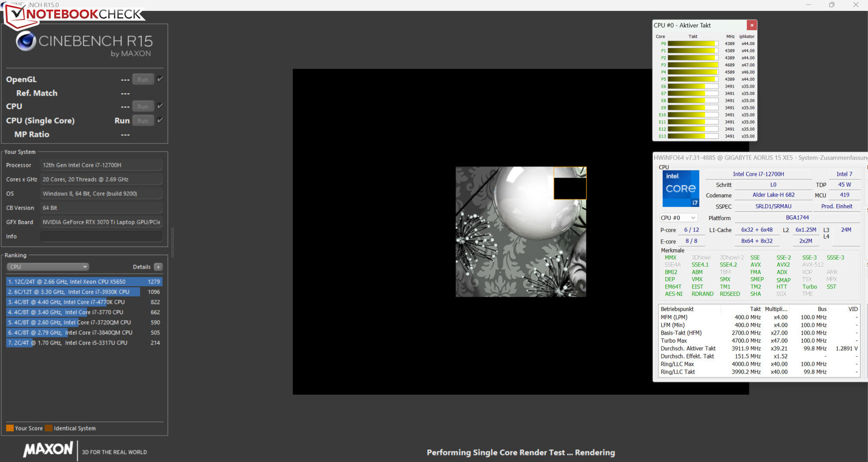Click the Takt column header in Aktiver Takt window
The width and height of the screenshot is (868, 462).
coord(693,37)
